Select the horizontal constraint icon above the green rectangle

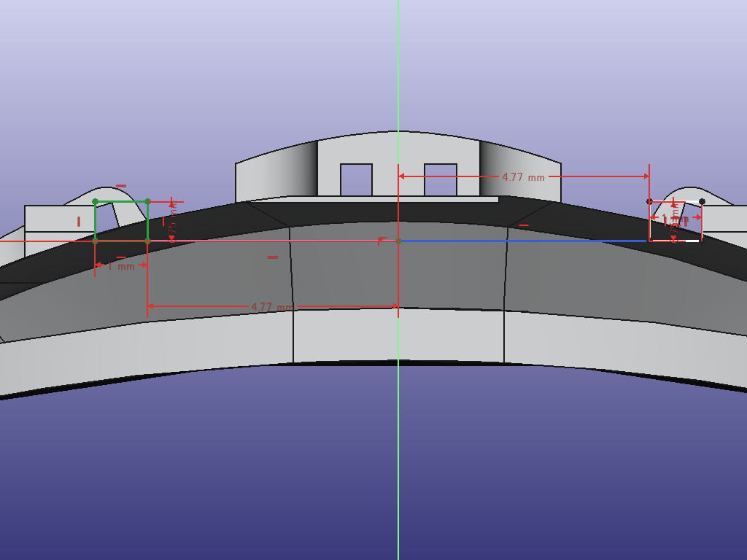point(121,186)
